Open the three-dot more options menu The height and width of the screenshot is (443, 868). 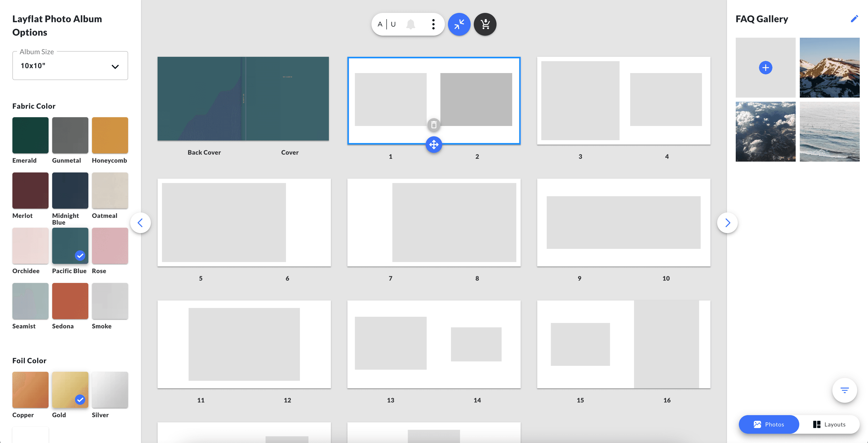(433, 24)
